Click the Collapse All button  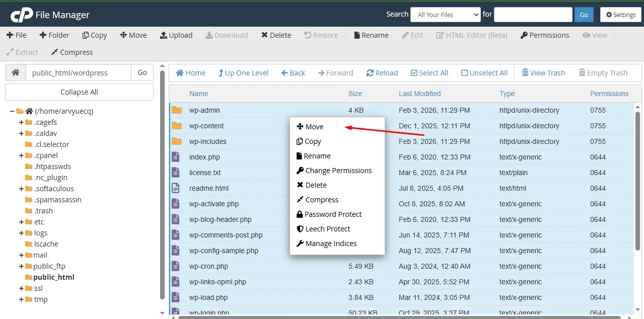pos(79,92)
